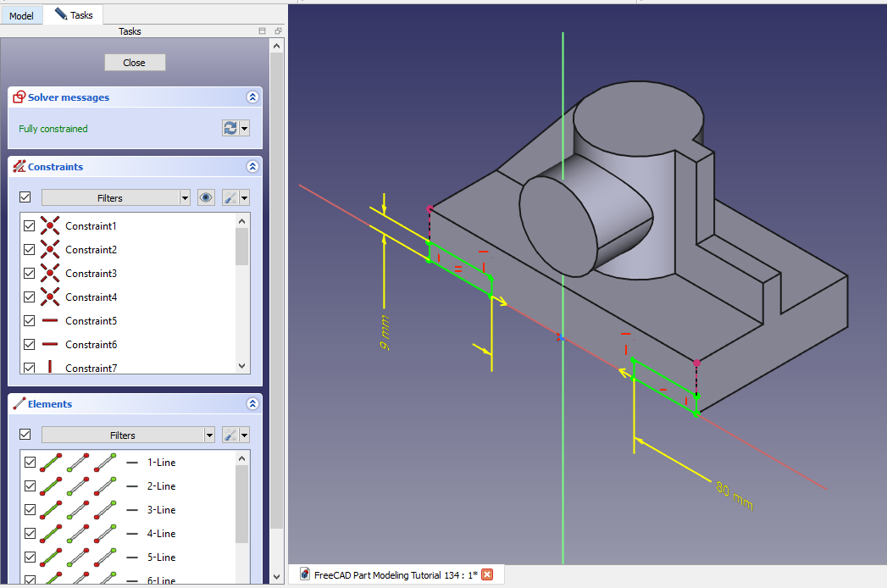887x588 pixels.
Task: Click the solver refresh/update icon
Action: pyautogui.click(x=230, y=128)
